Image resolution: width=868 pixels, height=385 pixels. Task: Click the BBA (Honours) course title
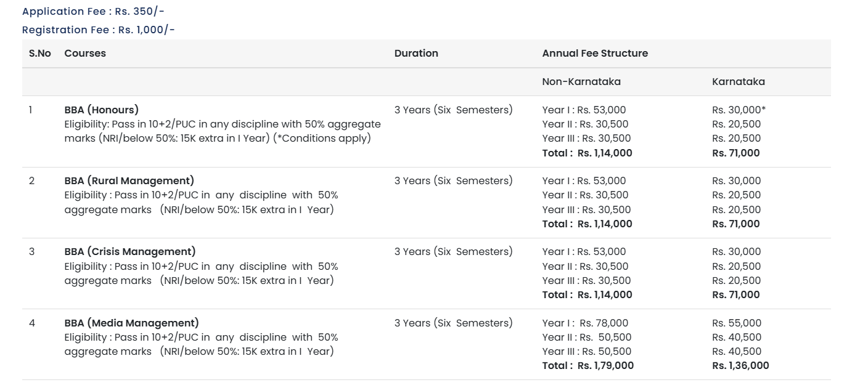[x=101, y=110]
